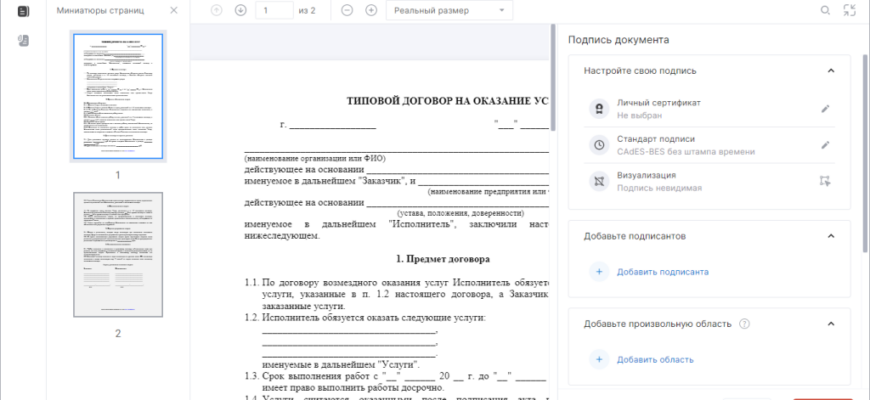Viewport: 870px width, 400px height.
Task: Open document search with magnifier icon
Action: pyautogui.click(x=825, y=11)
